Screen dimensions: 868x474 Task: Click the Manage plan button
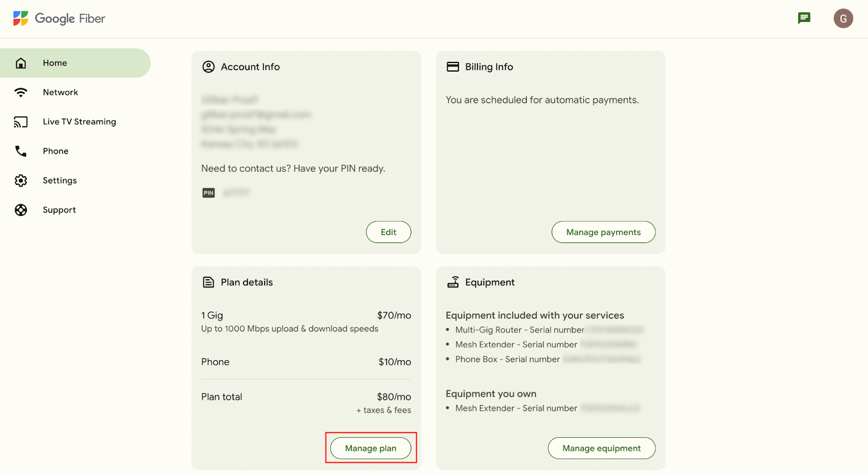(371, 448)
